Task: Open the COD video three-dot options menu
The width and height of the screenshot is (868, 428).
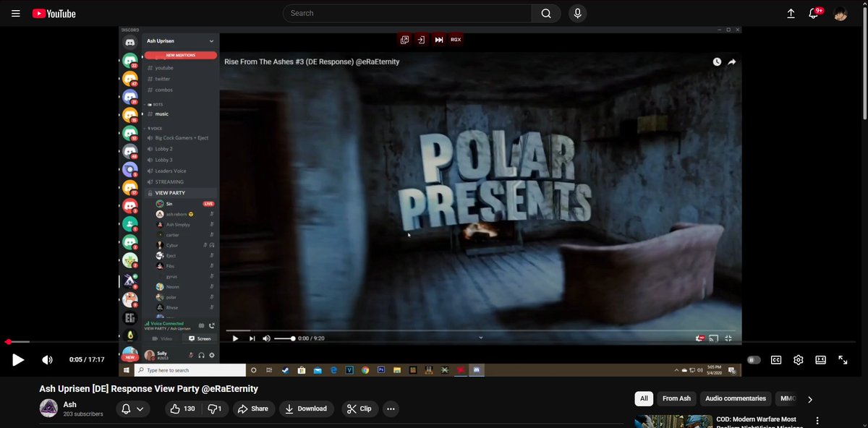Action: pyautogui.click(x=817, y=421)
